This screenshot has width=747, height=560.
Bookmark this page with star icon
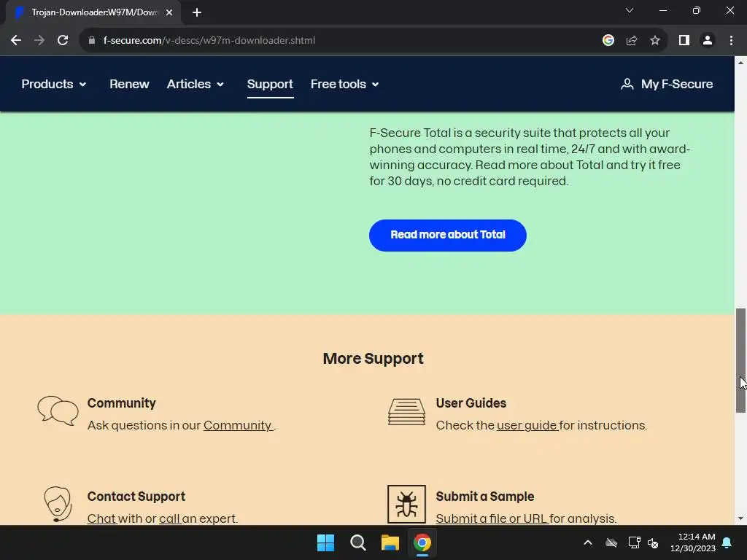point(655,41)
